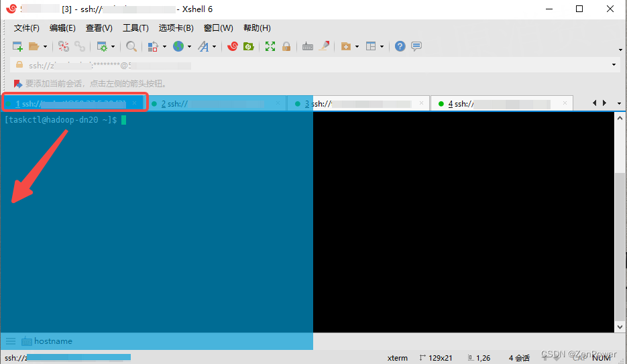Click the 129x21 terminal size indicator

pos(436,358)
